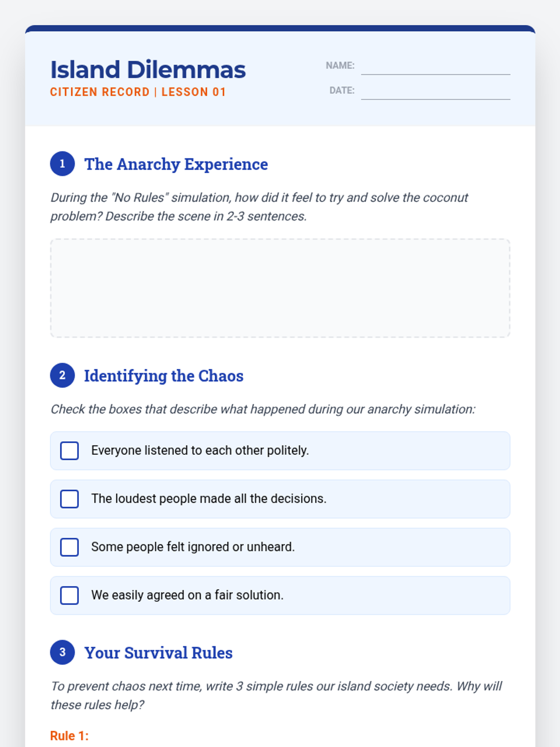Click the section 3 number badge

click(x=63, y=652)
